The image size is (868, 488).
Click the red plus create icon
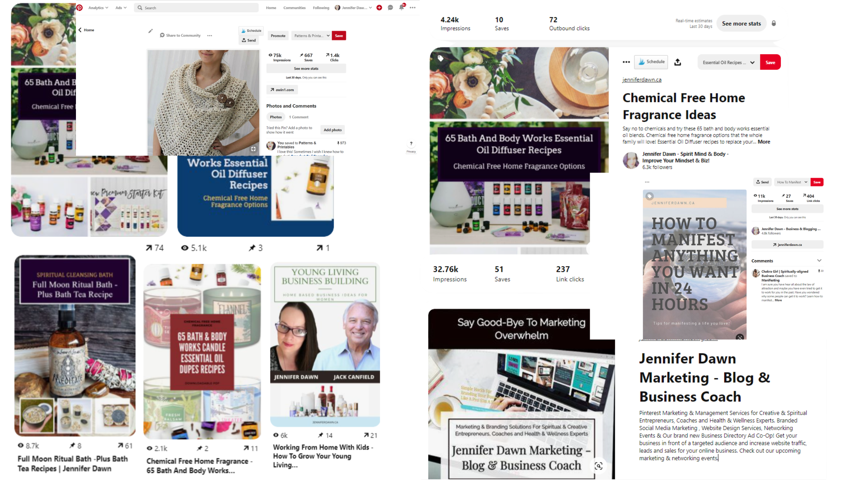tap(379, 8)
